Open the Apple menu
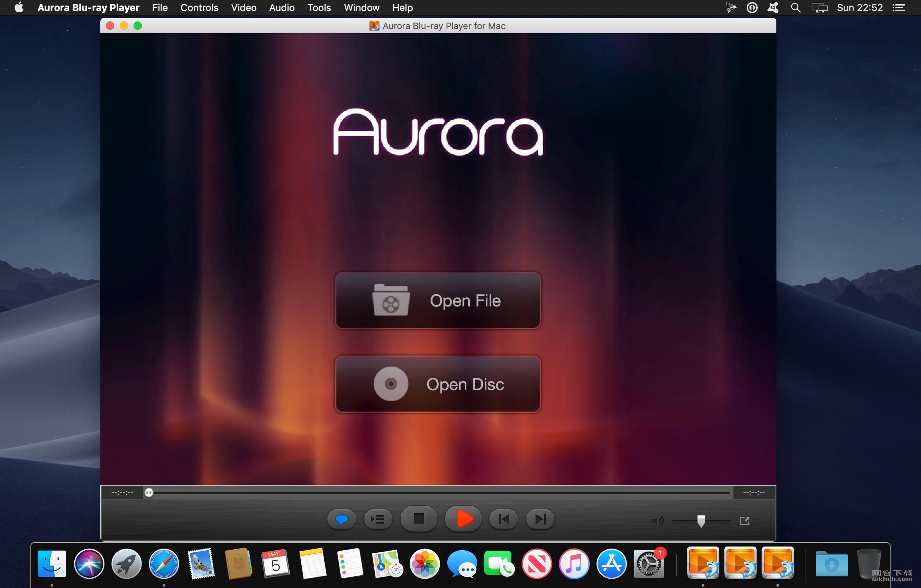Image resolution: width=921 pixels, height=588 pixels. click(19, 8)
